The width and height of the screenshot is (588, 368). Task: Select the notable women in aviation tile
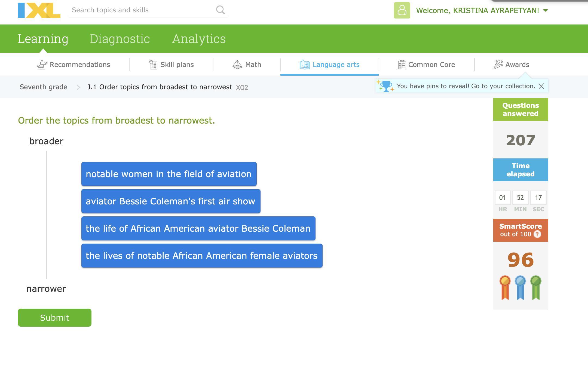[x=169, y=174]
